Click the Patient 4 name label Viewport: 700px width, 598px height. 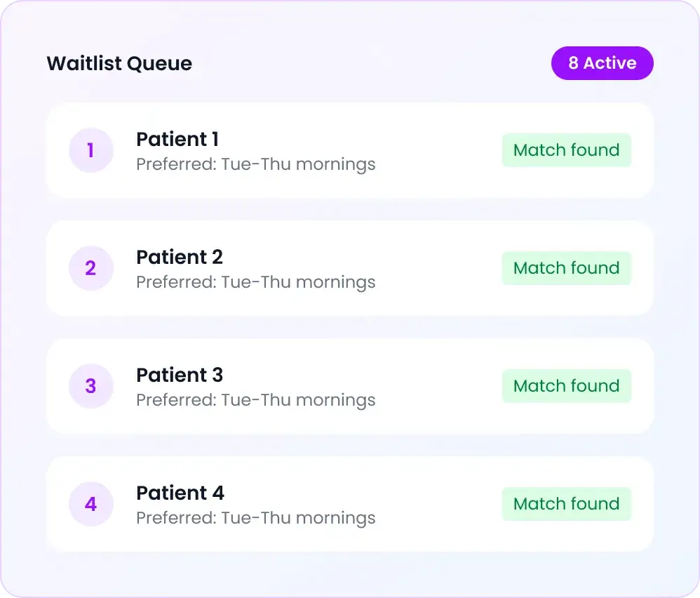(180, 493)
